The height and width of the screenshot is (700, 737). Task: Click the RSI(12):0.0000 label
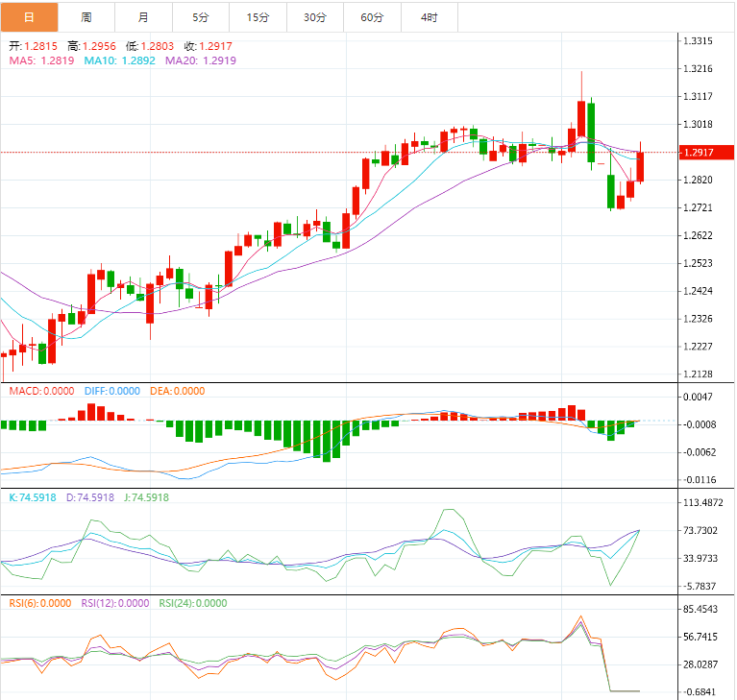[x=115, y=603]
